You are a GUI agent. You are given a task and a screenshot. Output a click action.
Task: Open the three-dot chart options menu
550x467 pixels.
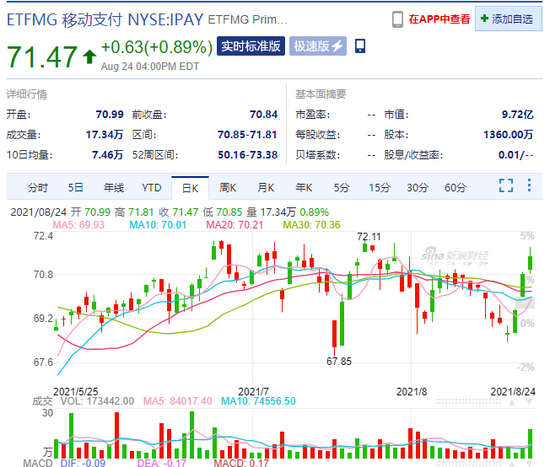pos(529,185)
